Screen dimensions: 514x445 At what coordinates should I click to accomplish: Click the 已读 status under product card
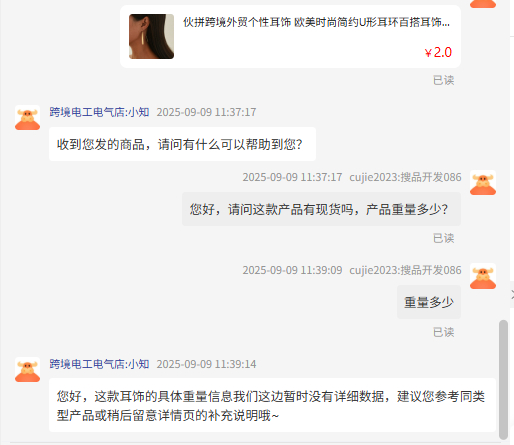point(443,80)
